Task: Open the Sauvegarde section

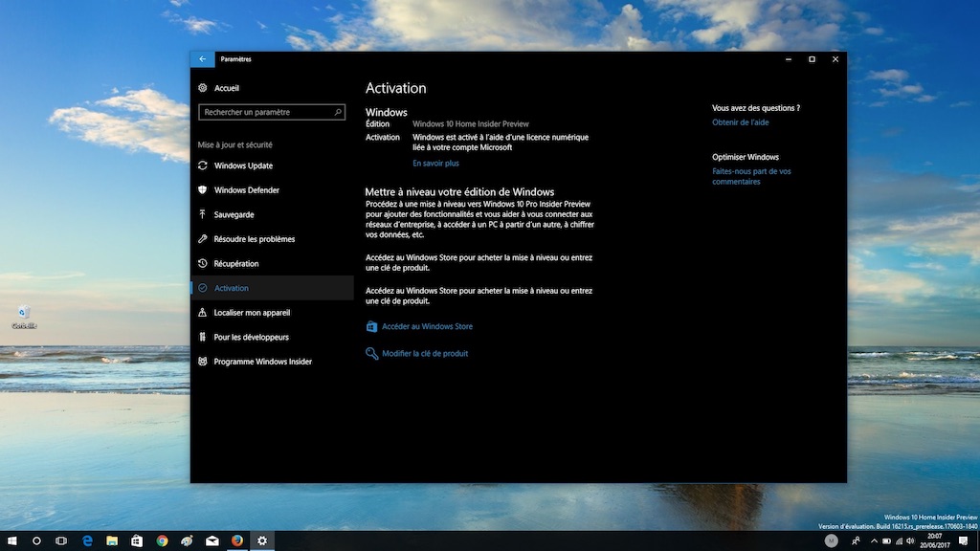Action: pyautogui.click(x=272, y=214)
